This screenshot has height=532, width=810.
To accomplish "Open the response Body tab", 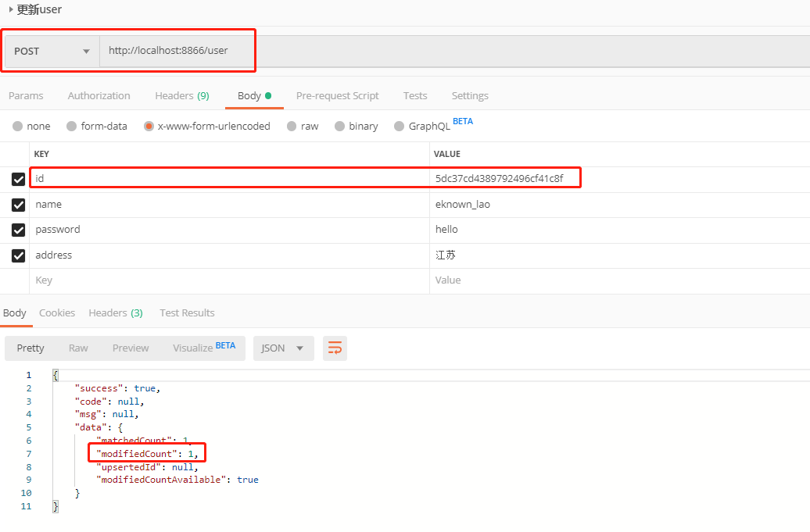I will 14,312.
